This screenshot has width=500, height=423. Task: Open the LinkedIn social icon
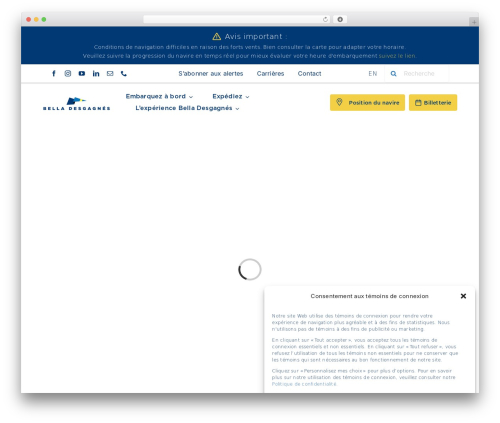click(x=96, y=74)
